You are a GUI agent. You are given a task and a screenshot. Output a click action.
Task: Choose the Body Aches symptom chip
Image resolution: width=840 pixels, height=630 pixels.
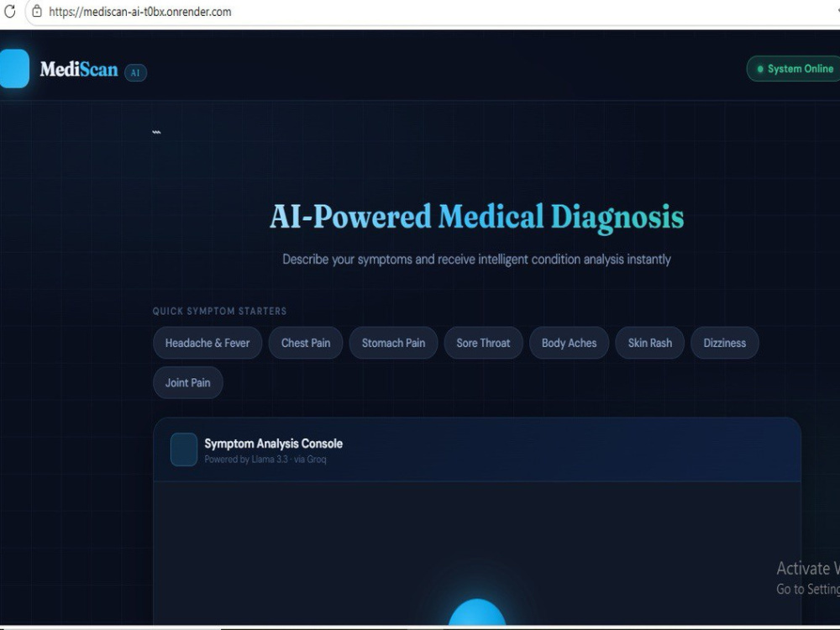pos(569,343)
